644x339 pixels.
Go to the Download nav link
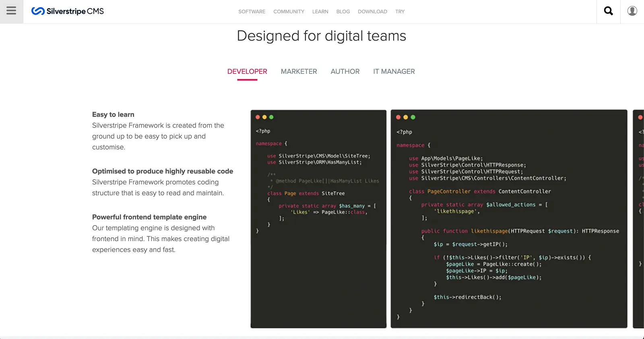373,12
